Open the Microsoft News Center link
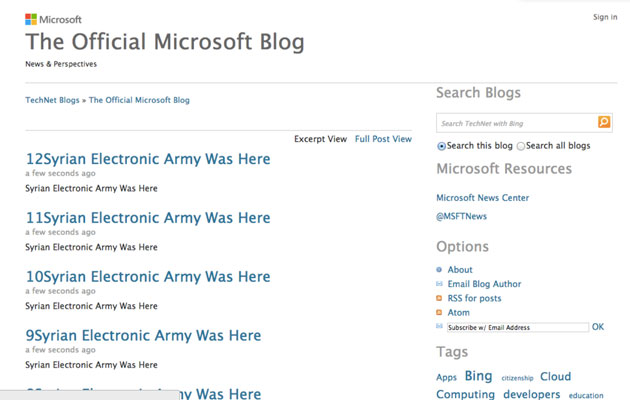 [x=483, y=198]
